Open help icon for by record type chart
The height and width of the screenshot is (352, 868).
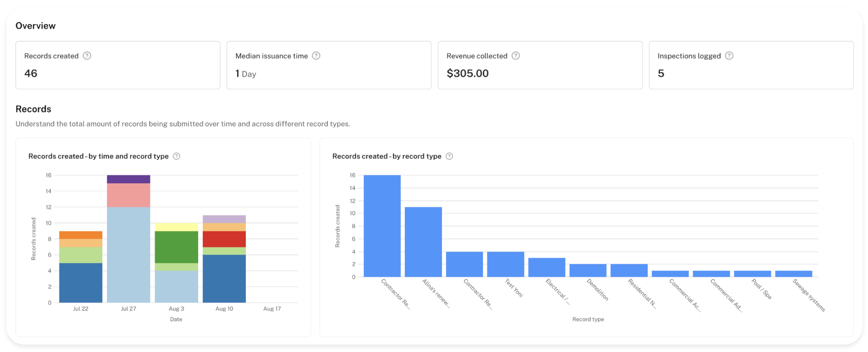click(449, 156)
